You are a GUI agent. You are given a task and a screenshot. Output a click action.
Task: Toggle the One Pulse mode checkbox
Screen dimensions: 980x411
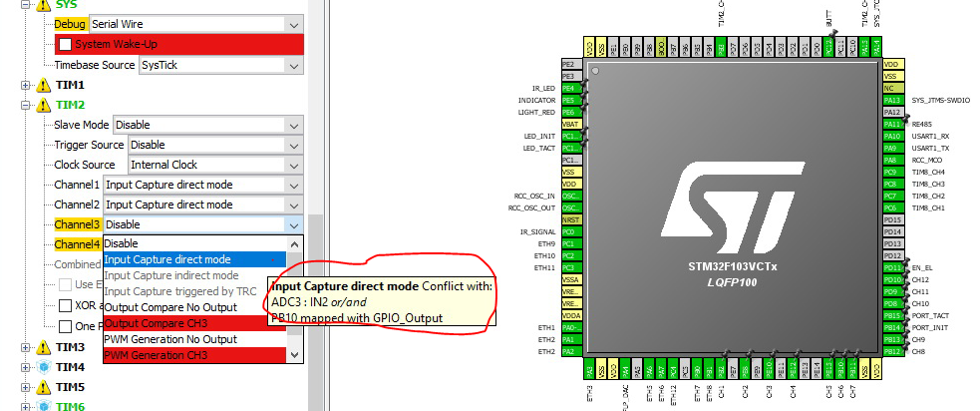tap(65, 326)
